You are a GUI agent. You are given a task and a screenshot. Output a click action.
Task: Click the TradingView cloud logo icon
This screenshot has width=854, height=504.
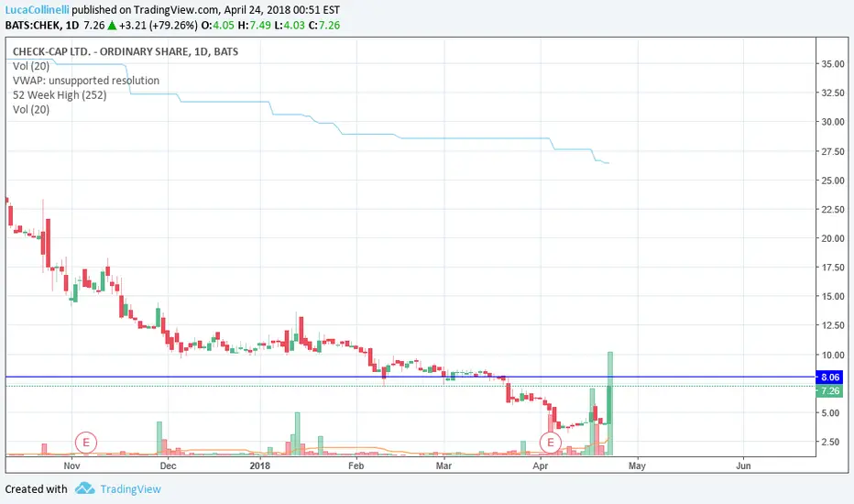click(x=84, y=488)
